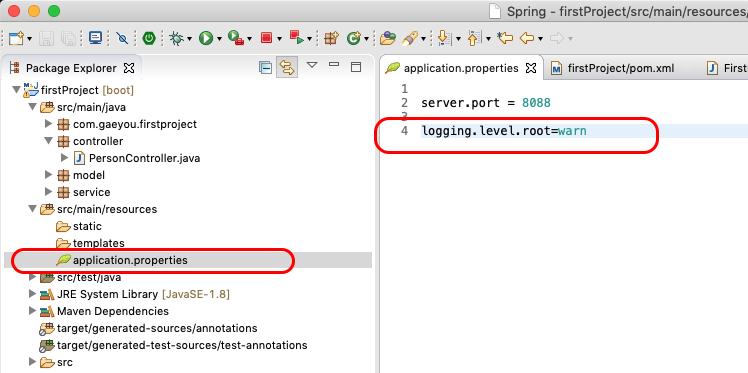Click the greyed Forward navigation arrow
Image resolution: width=748 pixels, height=373 pixels.
[557, 38]
